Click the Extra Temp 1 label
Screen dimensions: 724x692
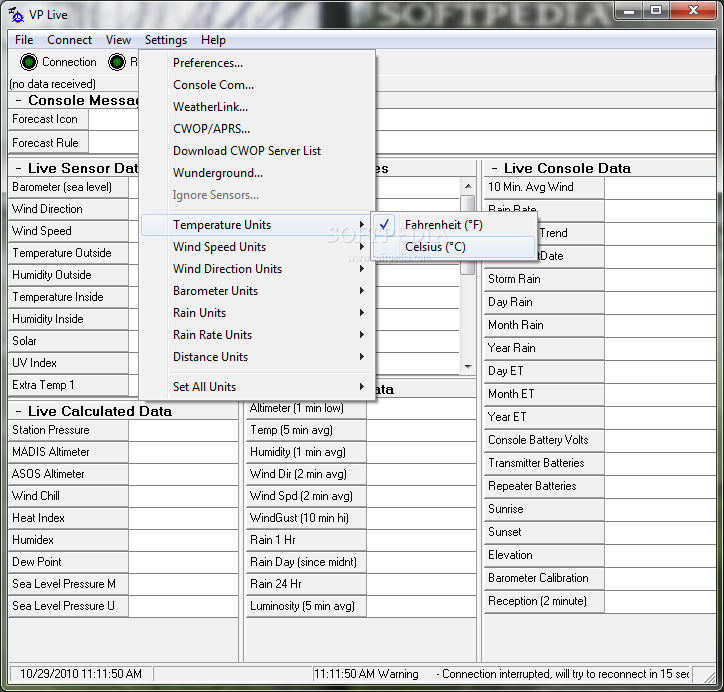click(68, 385)
